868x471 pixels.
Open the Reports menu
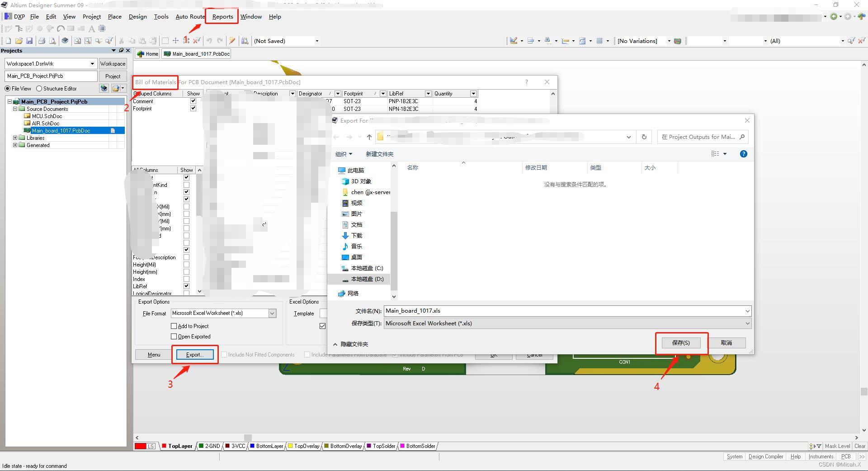point(222,16)
